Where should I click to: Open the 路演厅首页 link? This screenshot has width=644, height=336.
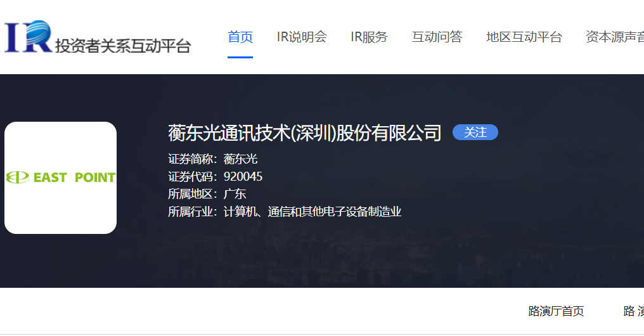(x=556, y=311)
